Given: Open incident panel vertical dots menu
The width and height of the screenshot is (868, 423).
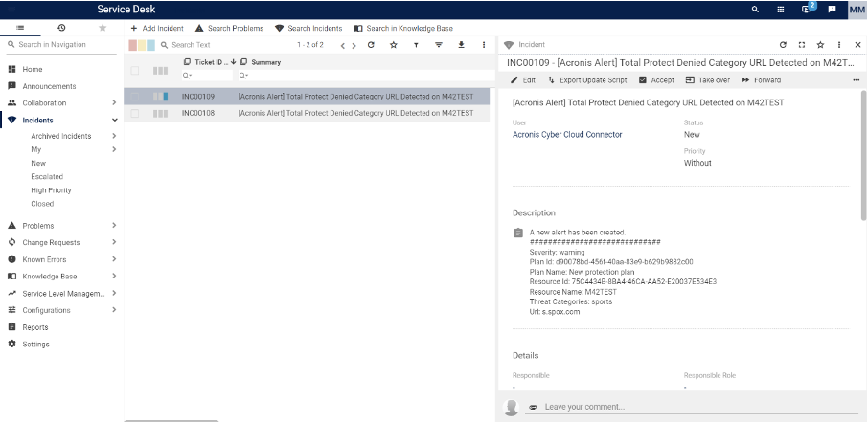Looking at the screenshot, I should click(x=839, y=45).
